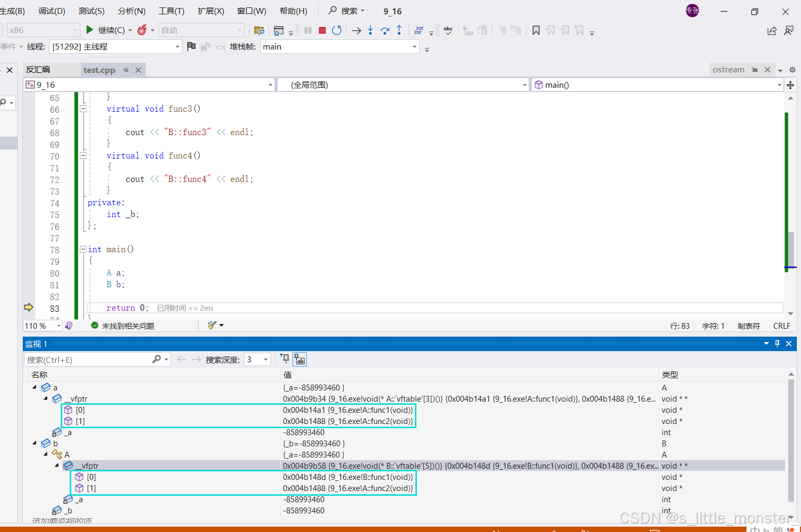
Task: Open the search depth dropdown
Action: (x=265, y=360)
